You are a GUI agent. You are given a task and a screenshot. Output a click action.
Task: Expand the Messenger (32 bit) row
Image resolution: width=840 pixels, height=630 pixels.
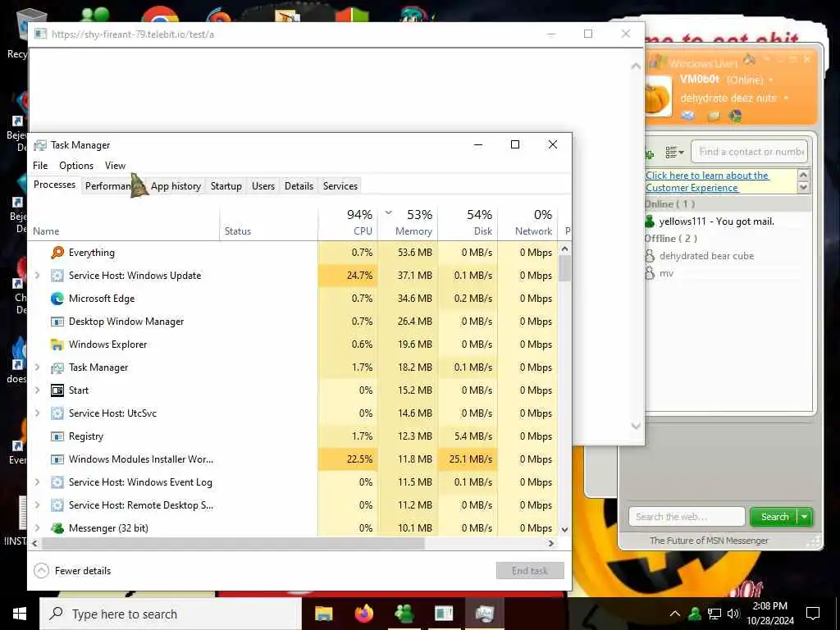point(37,528)
